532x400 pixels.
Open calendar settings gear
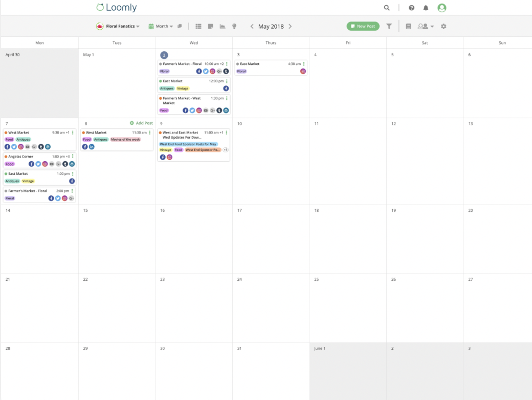tap(444, 26)
